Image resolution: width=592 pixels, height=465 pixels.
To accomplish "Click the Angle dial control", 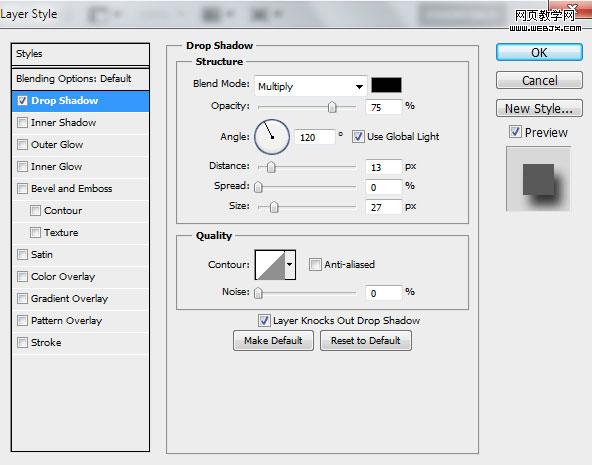I will pyautogui.click(x=272, y=137).
